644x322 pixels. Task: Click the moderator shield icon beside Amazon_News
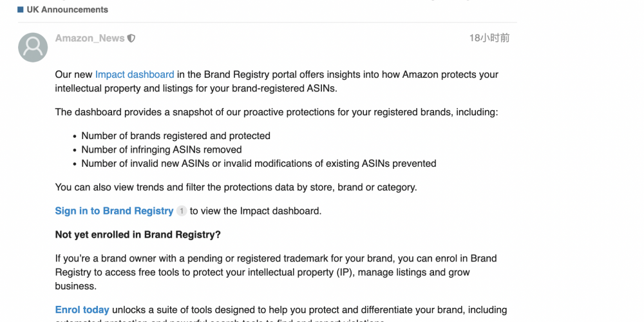click(x=131, y=38)
